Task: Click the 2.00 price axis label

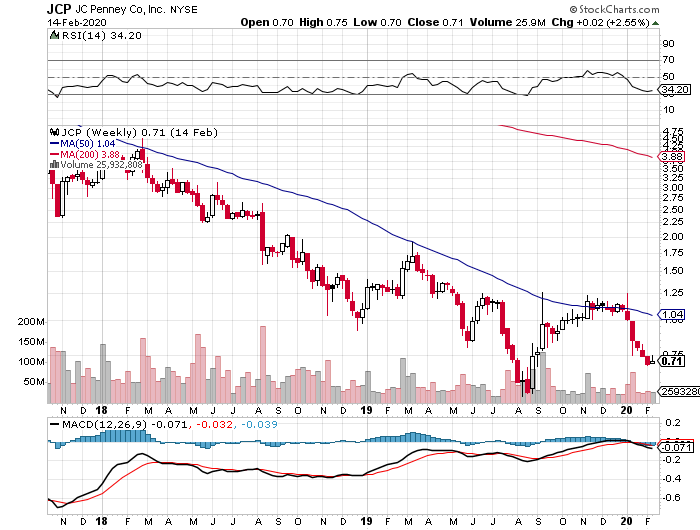Action: 673,237
